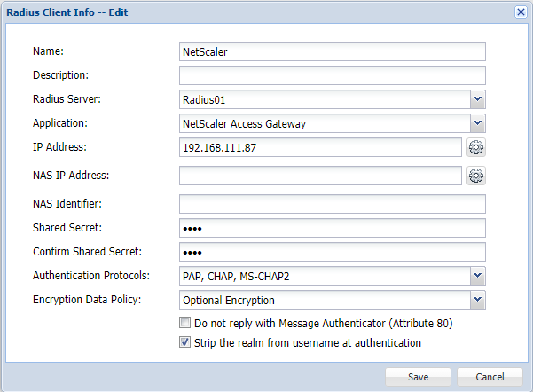This screenshot has height=392, width=533.
Task: Click the Confirm Shared Secret field
Action: tap(332, 252)
